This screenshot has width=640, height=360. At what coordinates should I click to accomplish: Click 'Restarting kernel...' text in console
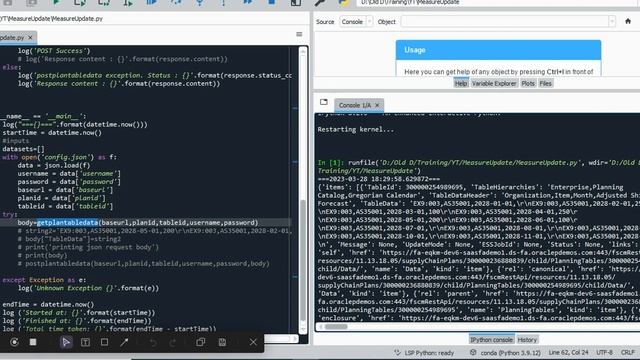pos(356,129)
